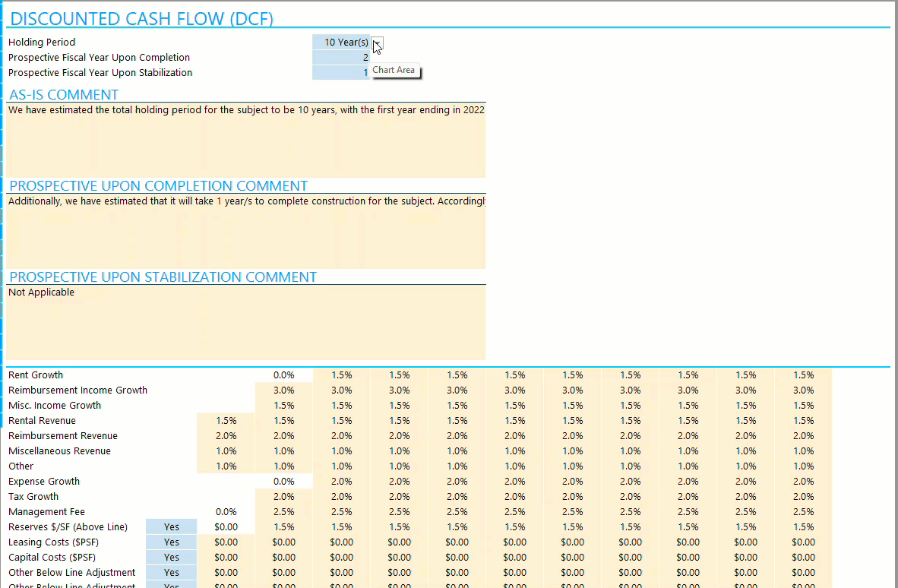Screen dimensions: 898x588
Task: Select the Expense Growth 0.0% cell
Action: tap(283, 482)
